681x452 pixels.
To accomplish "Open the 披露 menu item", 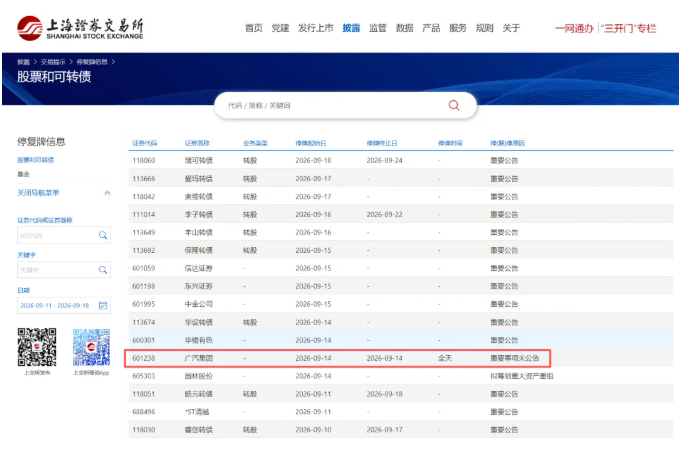I will tap(351, 28).
